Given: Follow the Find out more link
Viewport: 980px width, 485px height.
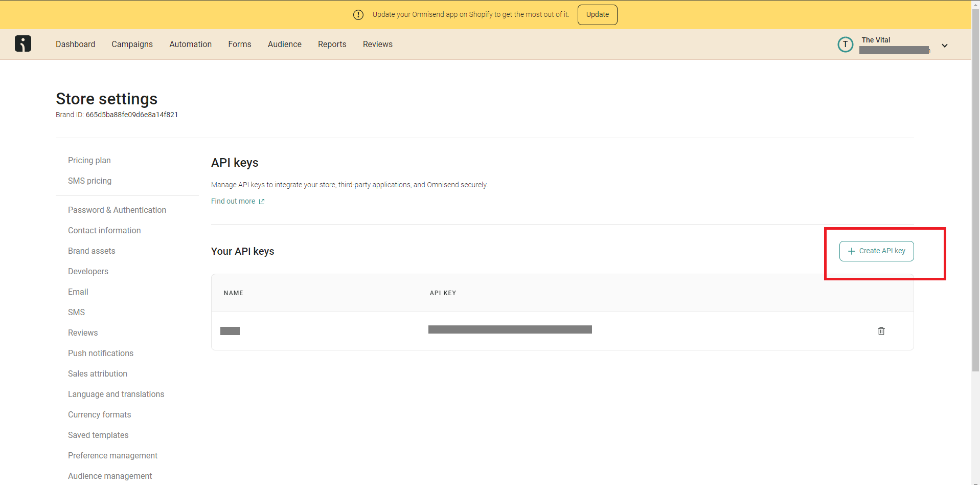Looking at the screenshot, I should (233, 202).
